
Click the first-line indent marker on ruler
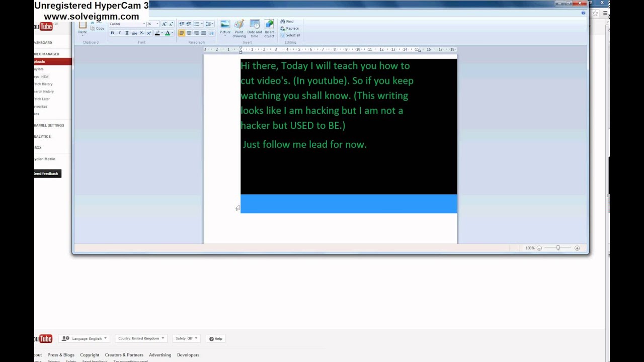click(x=240, y=48)
